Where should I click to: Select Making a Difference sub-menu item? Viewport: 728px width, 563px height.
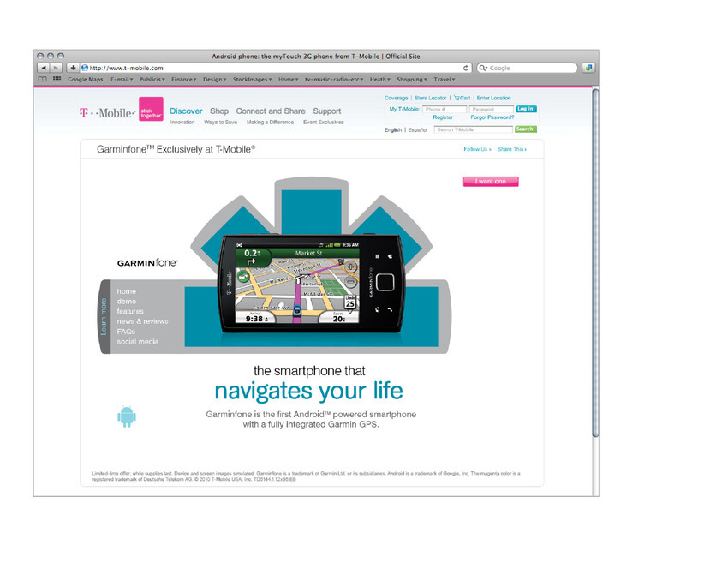[270, 123]
